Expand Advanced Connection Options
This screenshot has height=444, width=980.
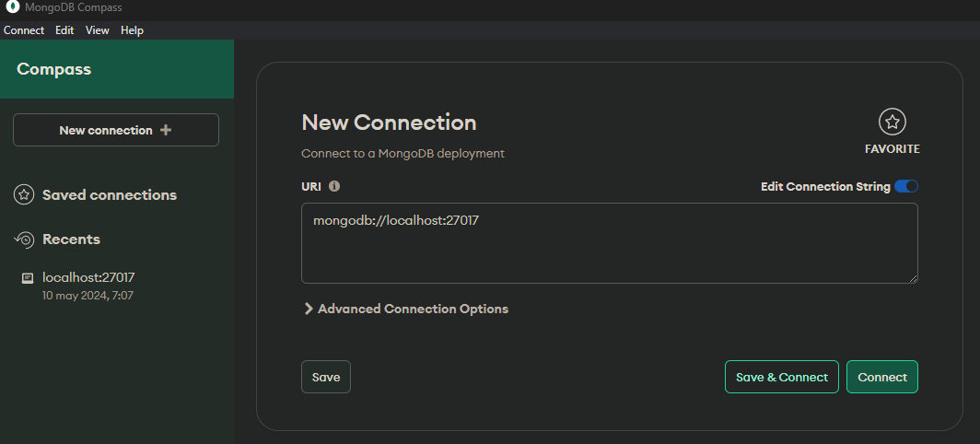[405, 309]
